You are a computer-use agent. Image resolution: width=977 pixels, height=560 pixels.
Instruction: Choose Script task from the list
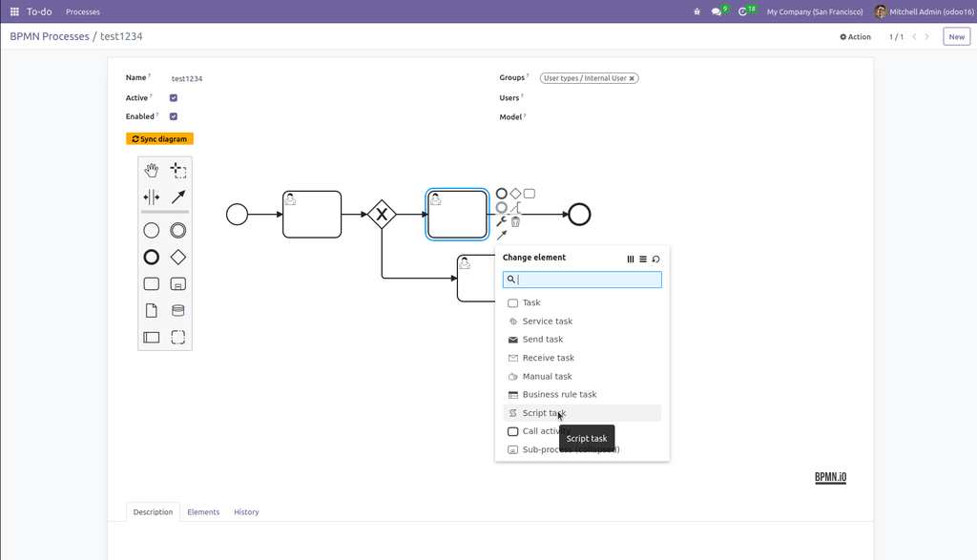pyautogui.click(x=582, y=413)
